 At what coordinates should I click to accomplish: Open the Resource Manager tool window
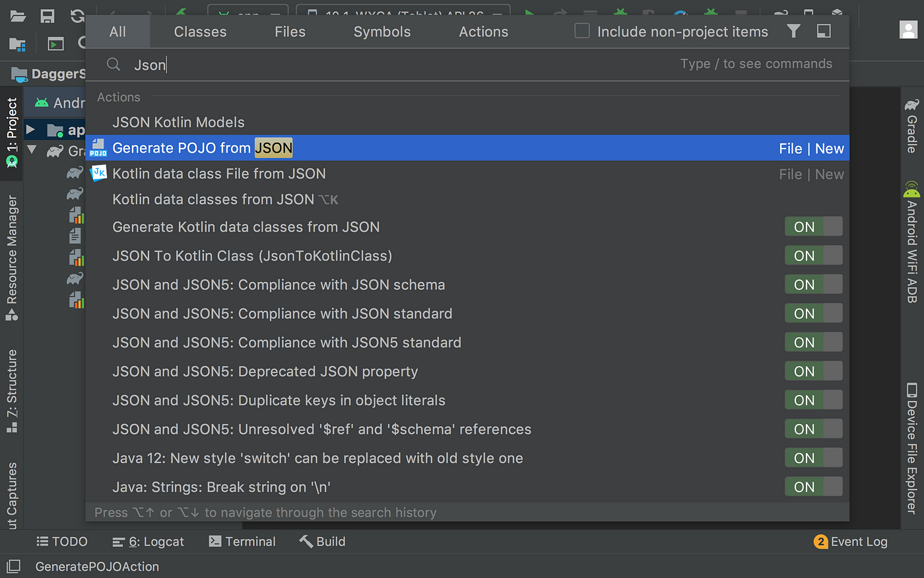point(11,258)
